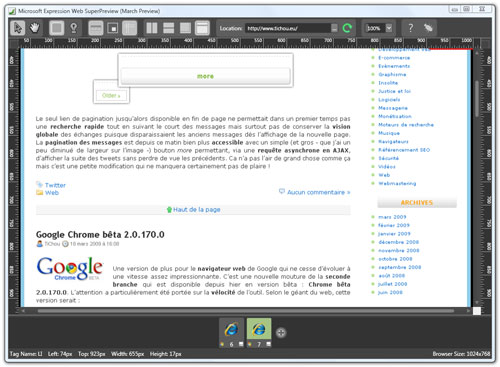
Task: Click small square icon on IE7 tile
Action: [268, 344]
